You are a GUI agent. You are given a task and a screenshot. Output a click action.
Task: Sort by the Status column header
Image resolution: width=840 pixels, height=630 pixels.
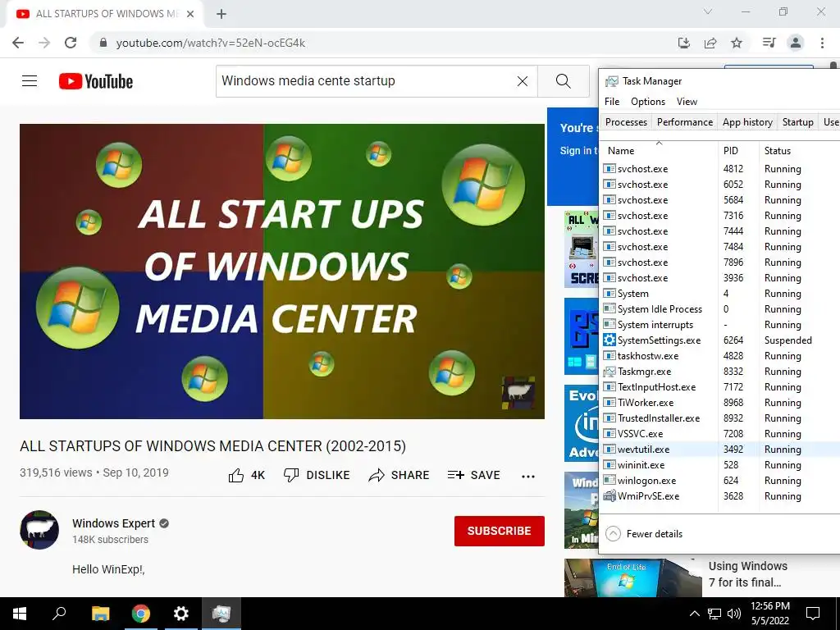click(x=799, y=151)
